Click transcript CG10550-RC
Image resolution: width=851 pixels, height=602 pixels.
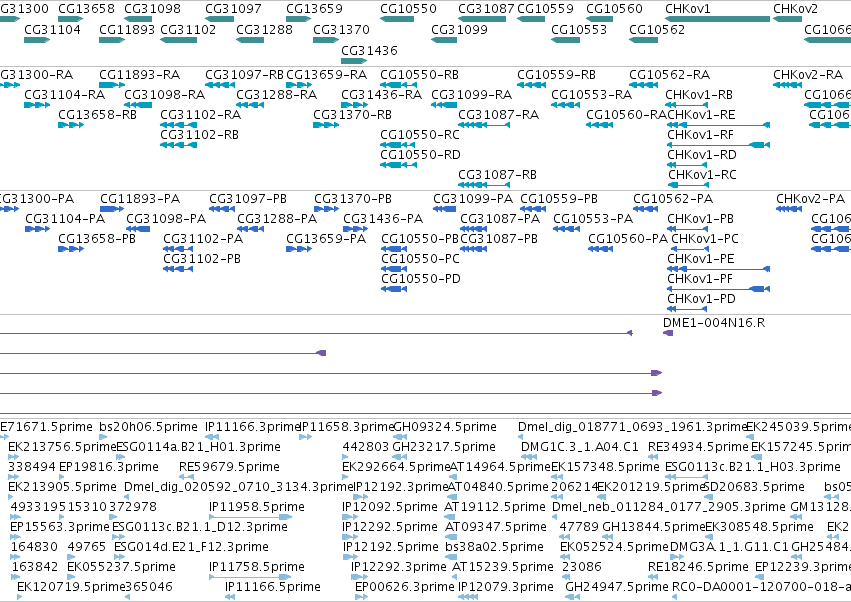tap(420, 135)
